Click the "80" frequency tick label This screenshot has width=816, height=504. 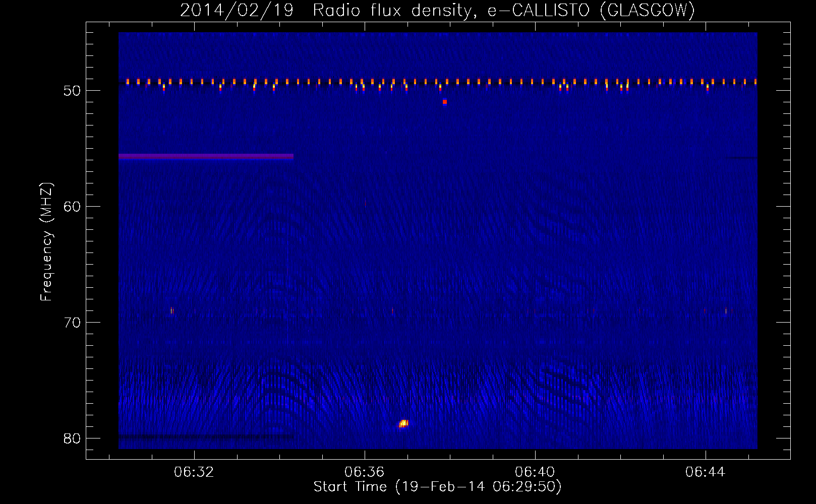[72, 438]
